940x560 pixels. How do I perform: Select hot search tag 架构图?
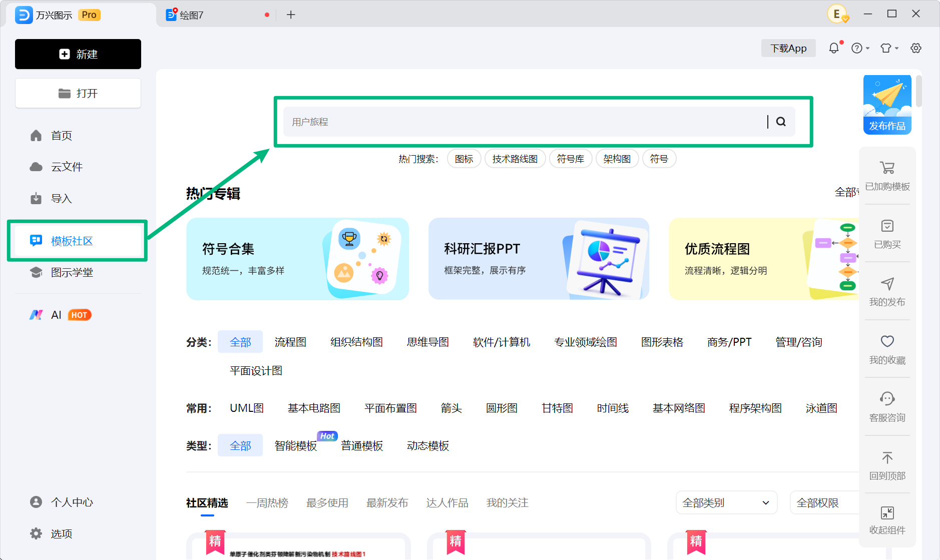(617, 159)
